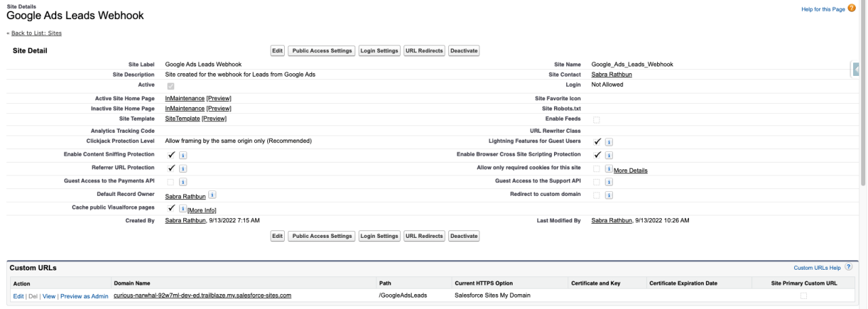Click the bottom Login Settings button
This screenshot has height=309, width=868.
(379, 236)
